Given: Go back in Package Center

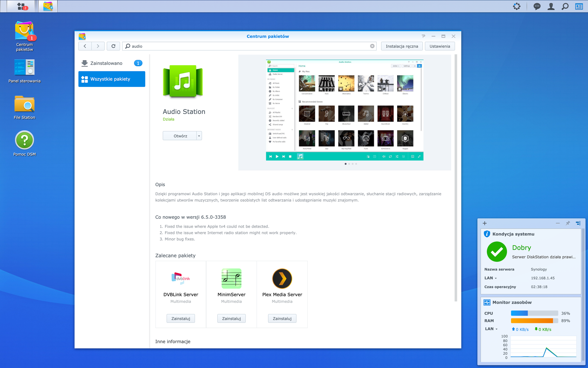Looking at the screenshot, I should (x=85, y=46).
